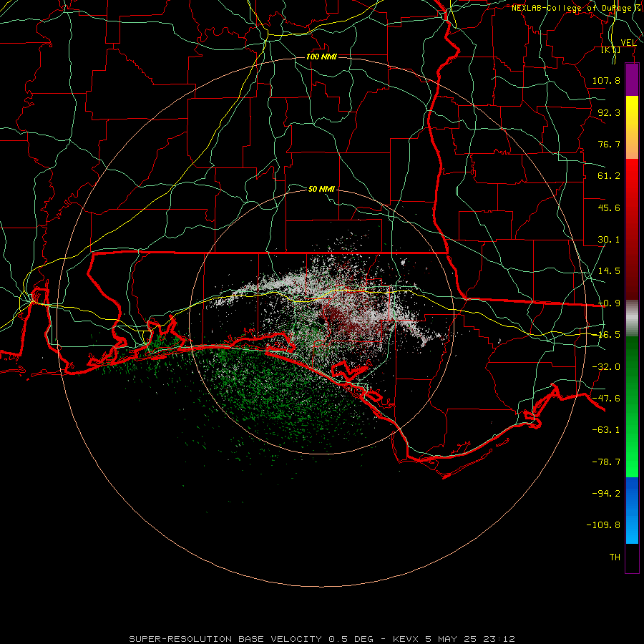Select the -0.9 legend value
The image size is (644, 644).
(x=609, y=303)
